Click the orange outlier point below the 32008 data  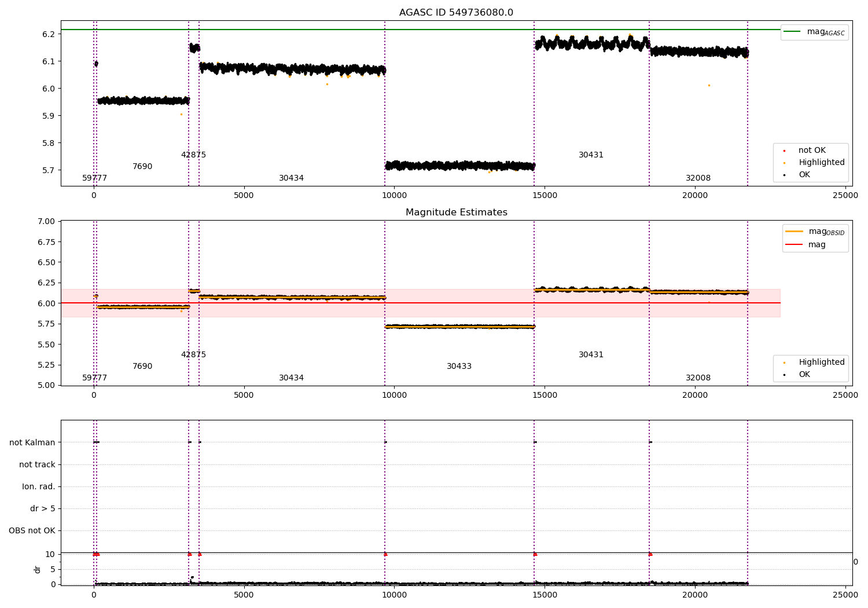click(x=709, y=85)
